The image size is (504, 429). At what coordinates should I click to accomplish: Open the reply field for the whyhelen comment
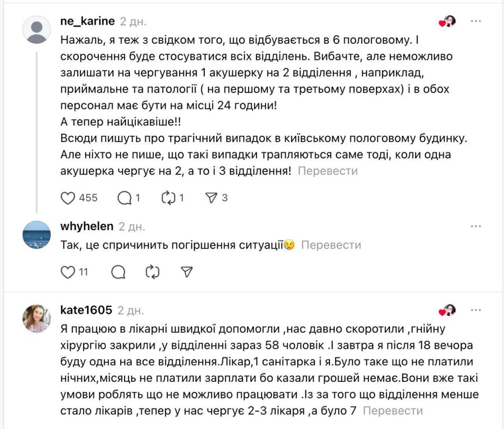118,272
